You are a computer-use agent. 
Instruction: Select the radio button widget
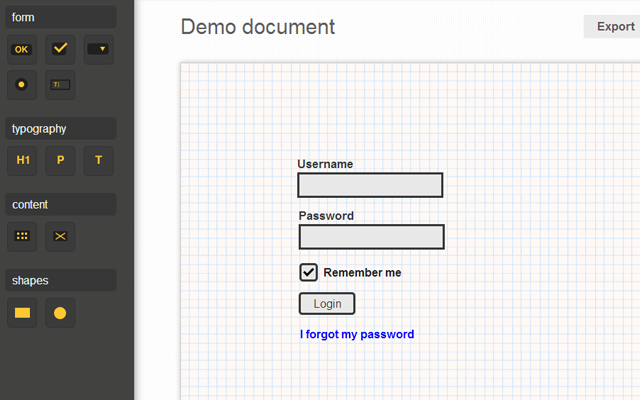pyautogui.click(x=22, y=85)
